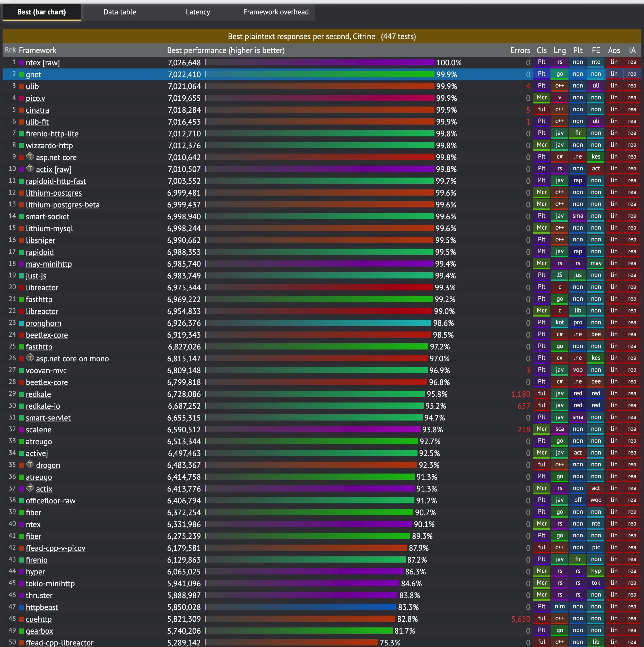
Task: Open the may-minihttp link
Action: 49,264
